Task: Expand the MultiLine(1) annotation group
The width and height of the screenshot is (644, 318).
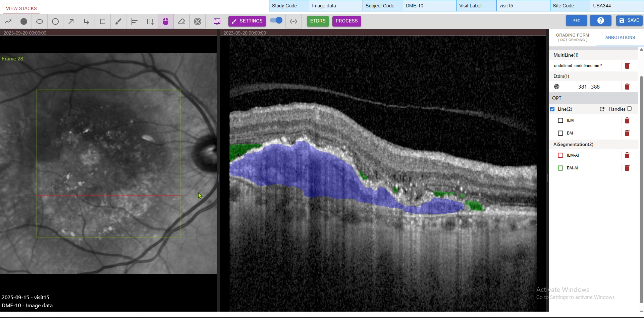Action: pos(566,55)
